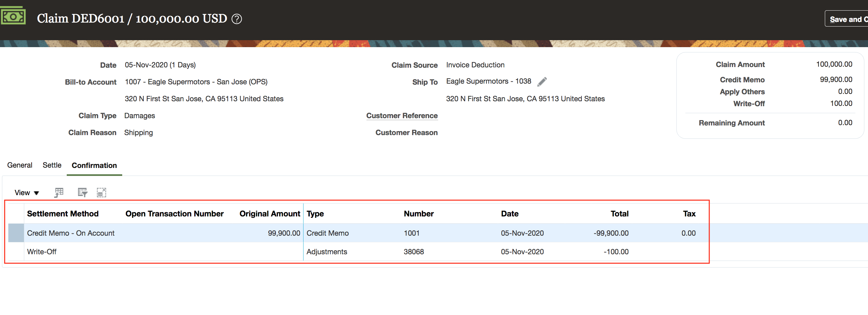The image size is (868, 315).
Task: Click adjustment number 38068 cell
Action: (413, 252)
